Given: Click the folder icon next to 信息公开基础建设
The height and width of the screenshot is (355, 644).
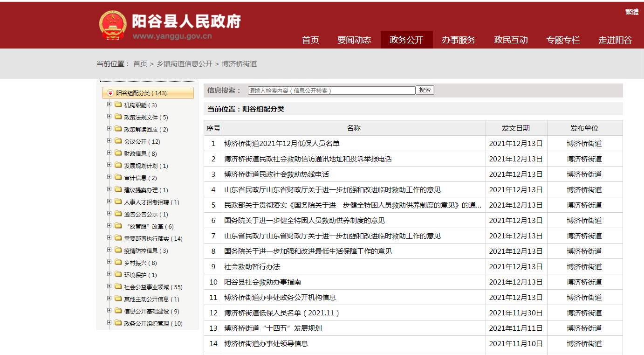Looking at the screenshot, I should 118,311.
